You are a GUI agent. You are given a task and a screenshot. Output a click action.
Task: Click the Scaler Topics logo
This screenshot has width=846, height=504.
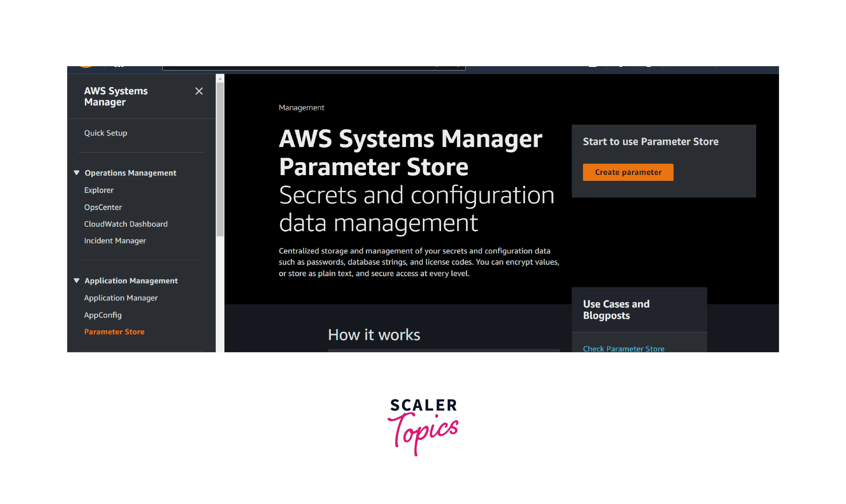423,426
